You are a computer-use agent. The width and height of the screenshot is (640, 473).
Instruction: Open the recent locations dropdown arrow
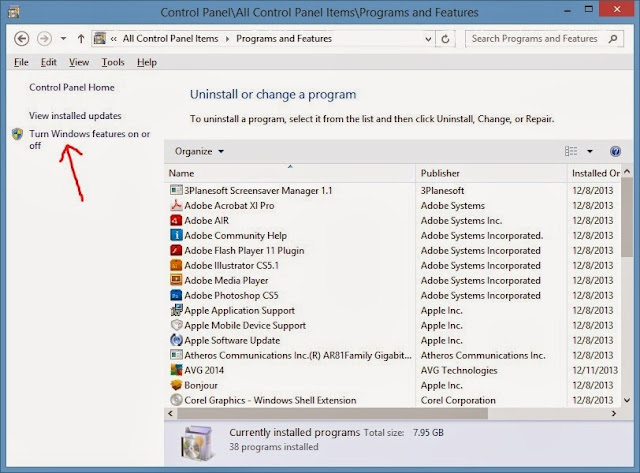(x=63, y=39)
